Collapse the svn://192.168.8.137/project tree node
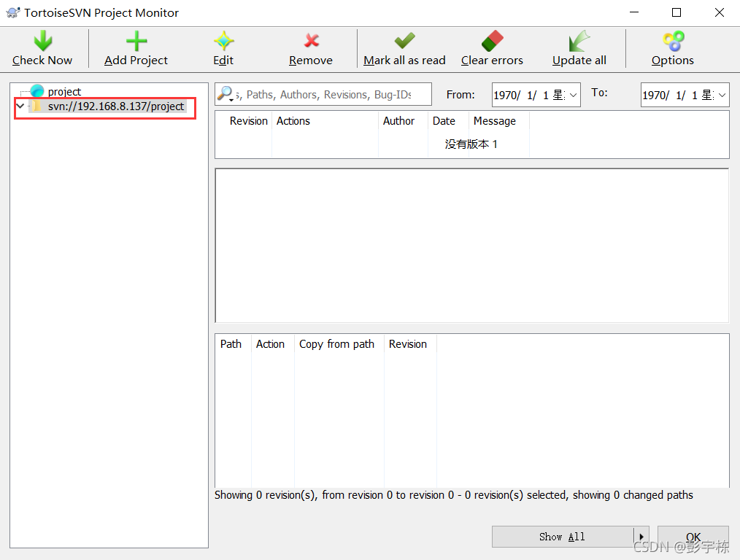The image size is (740, 560). click(20, 106)
